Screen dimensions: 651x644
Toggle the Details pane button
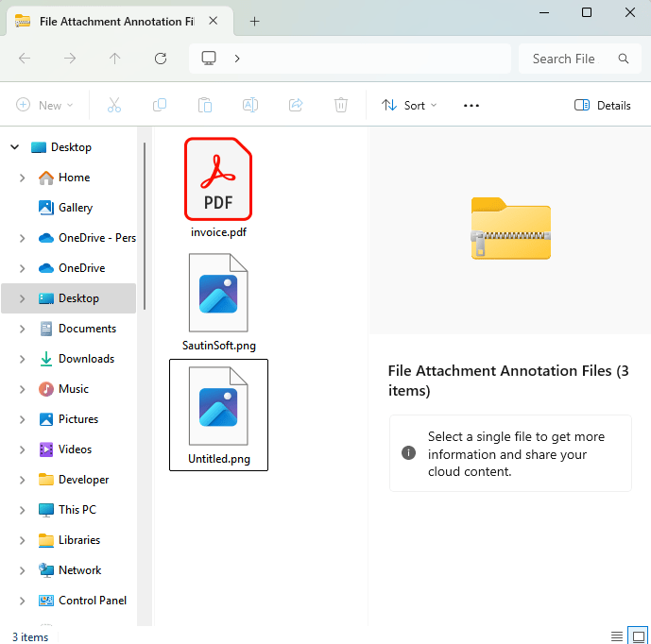pos(603,105)
